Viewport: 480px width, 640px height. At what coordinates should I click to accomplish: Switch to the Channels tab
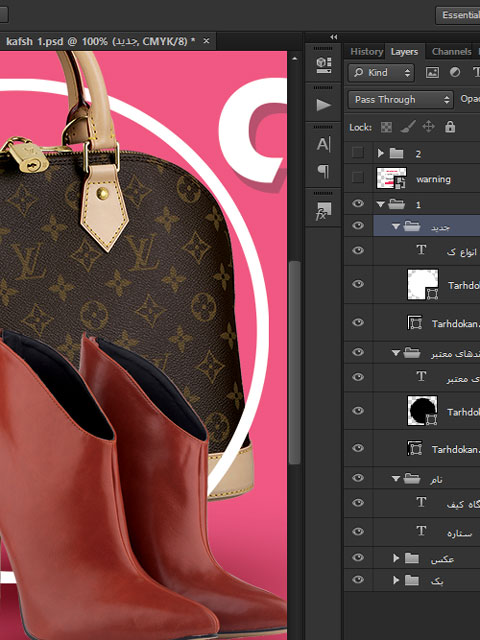point(451,52)
